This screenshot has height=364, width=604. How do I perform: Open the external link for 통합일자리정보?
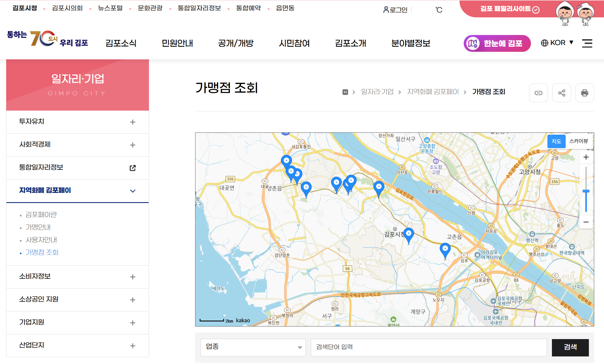(133, 168)
